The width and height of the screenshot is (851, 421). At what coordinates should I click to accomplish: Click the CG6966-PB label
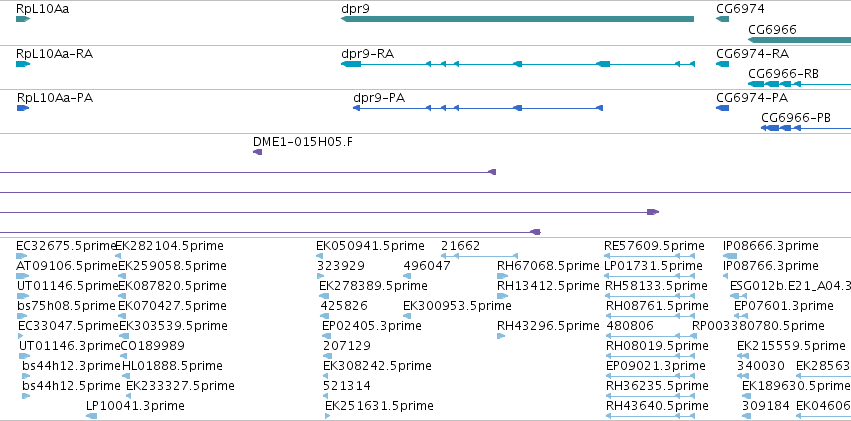[x=796, y=118]
